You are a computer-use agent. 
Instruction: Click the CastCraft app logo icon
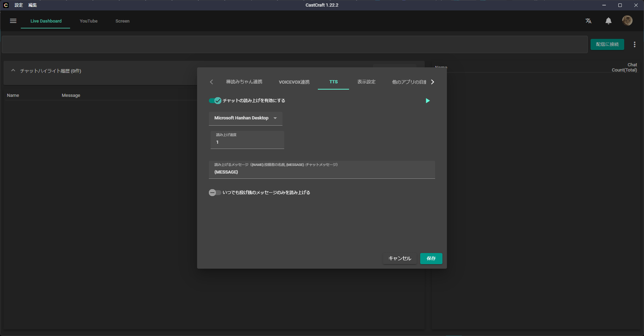tap(6, 5)
